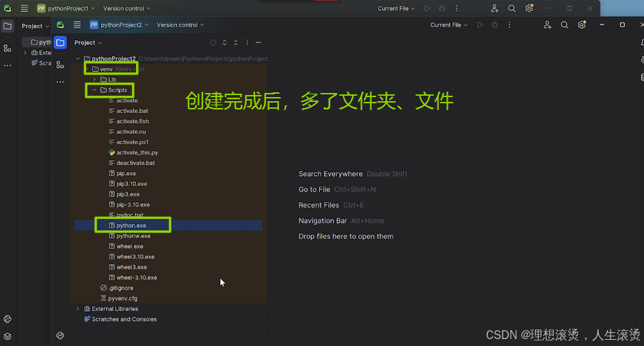Open Code With Me in pythonProject2 window
This screenshot has width=644, height=346.
coord(548,25)
